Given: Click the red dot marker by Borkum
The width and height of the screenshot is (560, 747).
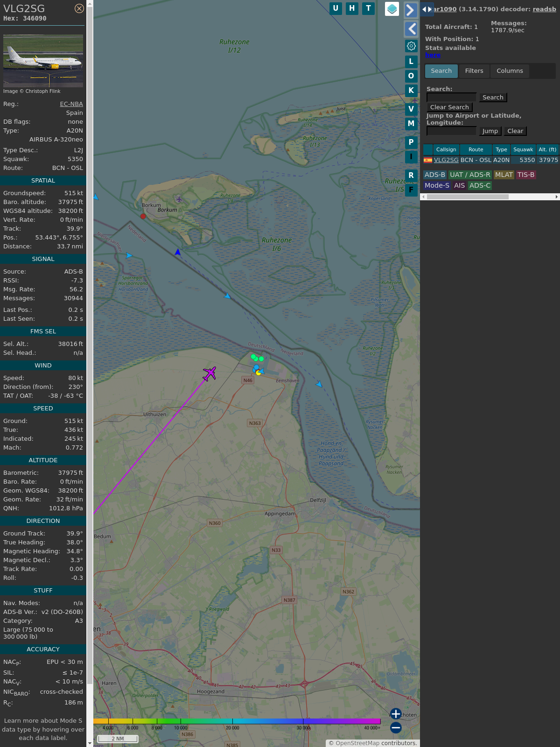Looking at the screenshot, I should coord(143,216).
